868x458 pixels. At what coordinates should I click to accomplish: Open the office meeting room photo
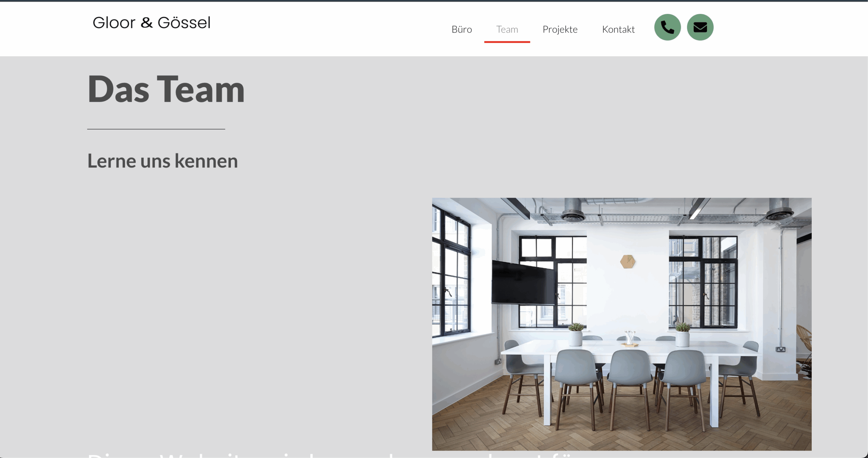pos(622,324)
